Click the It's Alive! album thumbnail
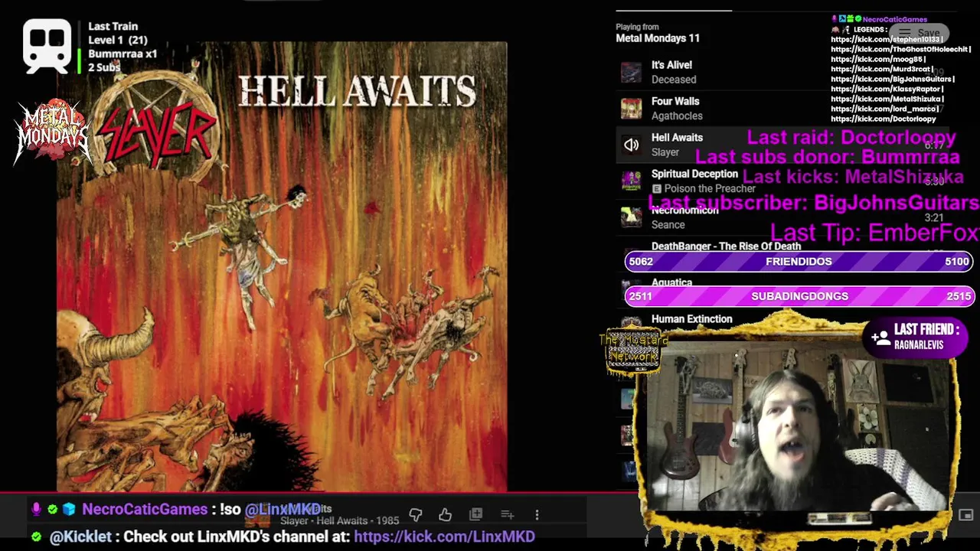Image resolution: width=980 pixels, height=551 pixels. pyautogui.click(x=631, y=72)
